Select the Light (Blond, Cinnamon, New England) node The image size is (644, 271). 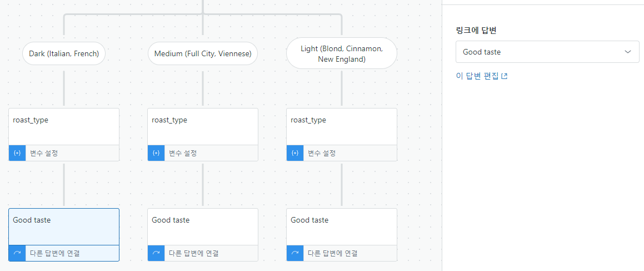(x=342, y=53)
